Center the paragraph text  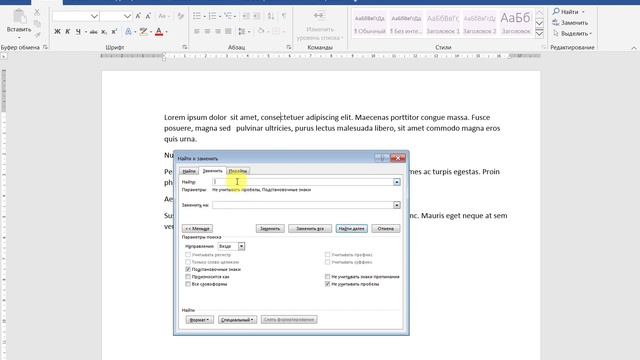click(207, 31)
